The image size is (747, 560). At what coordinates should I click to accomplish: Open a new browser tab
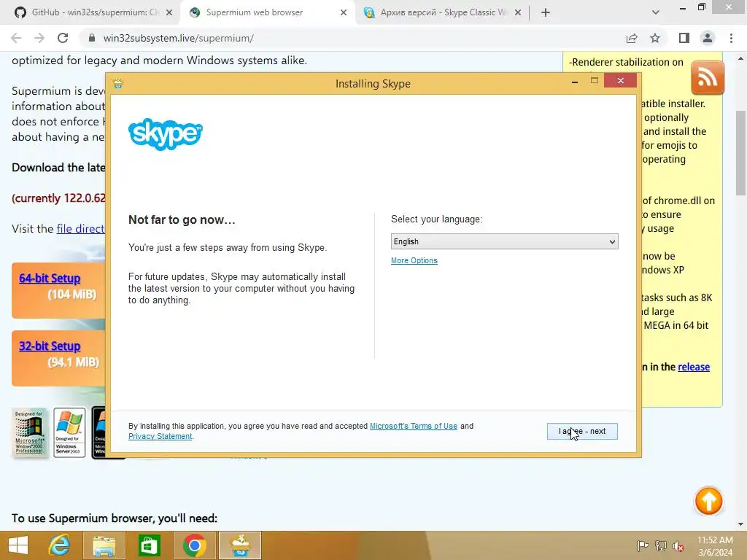coord(546,13)
